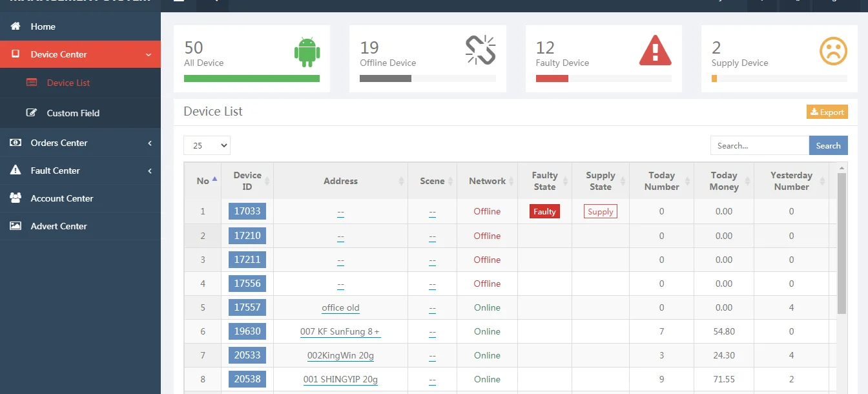The image size is (868, 394).
Task: Open Advert Center in sidebar
Action: point(59,226)
